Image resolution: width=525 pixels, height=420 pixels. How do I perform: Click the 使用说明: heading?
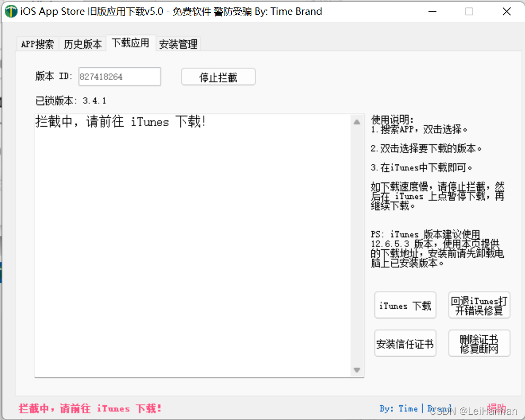pos(392,119)
